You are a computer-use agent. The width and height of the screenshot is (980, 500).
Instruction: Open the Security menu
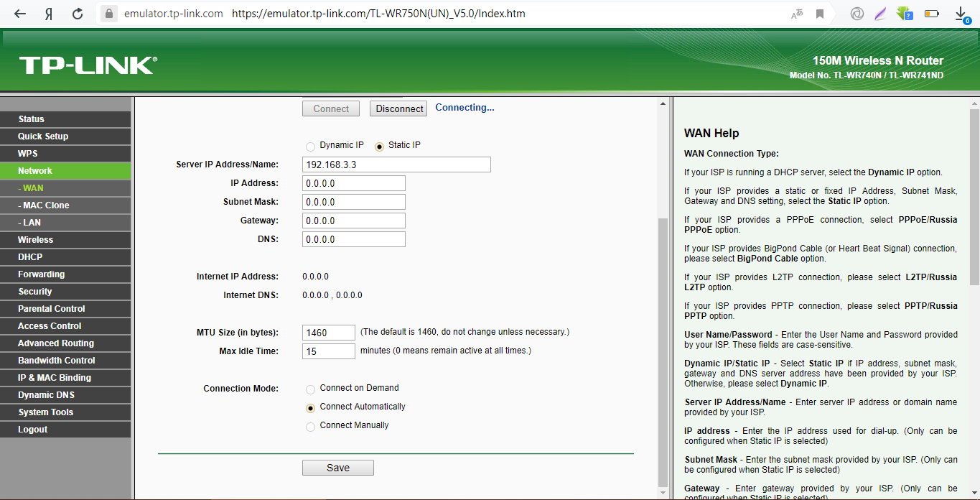pyautogui.click(x=65, y=292)
